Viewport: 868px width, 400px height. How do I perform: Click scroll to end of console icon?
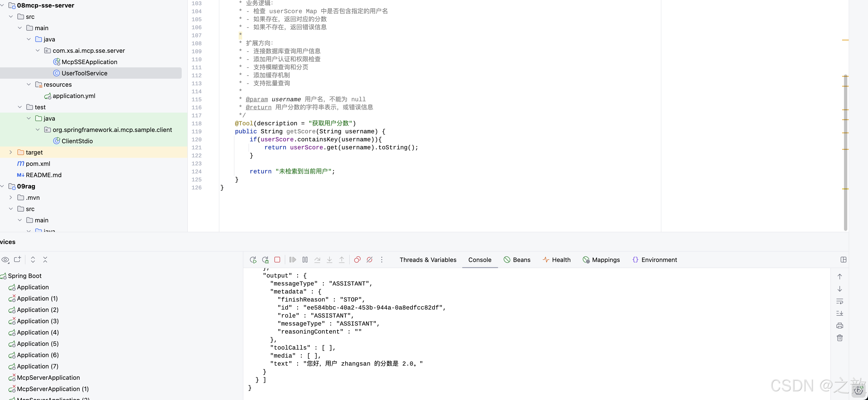[x=839, y=313]
